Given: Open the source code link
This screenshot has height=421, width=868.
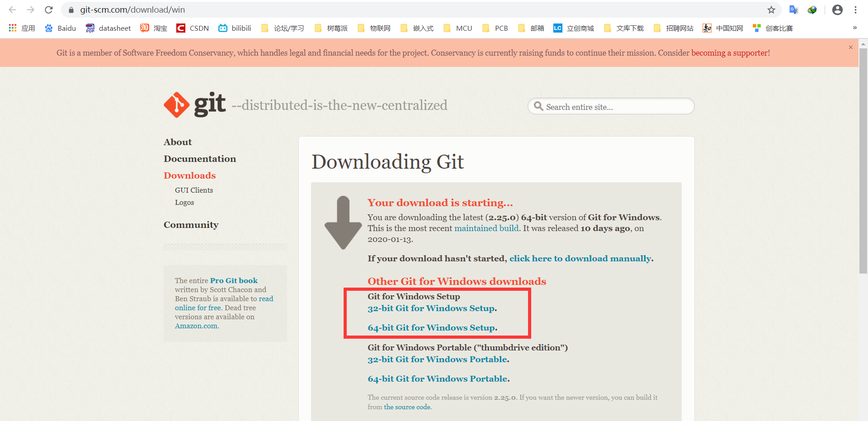Looking at the screenshot, I should (x=407, y=407).
